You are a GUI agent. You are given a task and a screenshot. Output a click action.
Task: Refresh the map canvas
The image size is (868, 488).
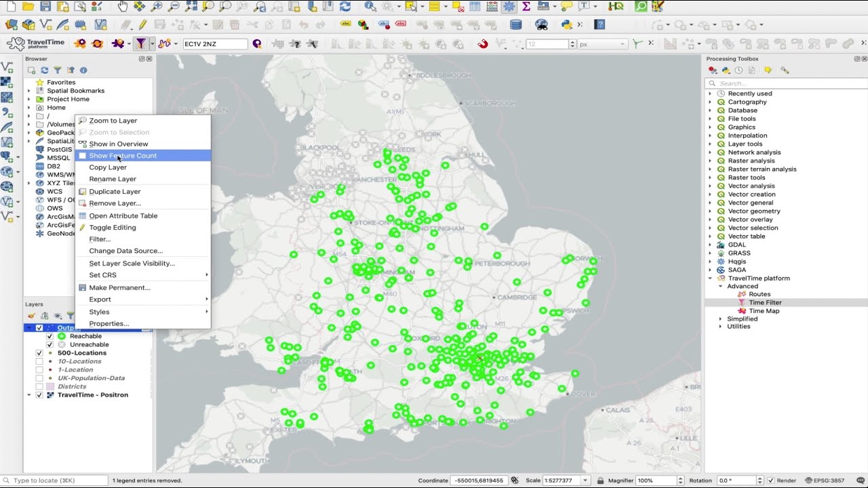[x=345, y=6]
